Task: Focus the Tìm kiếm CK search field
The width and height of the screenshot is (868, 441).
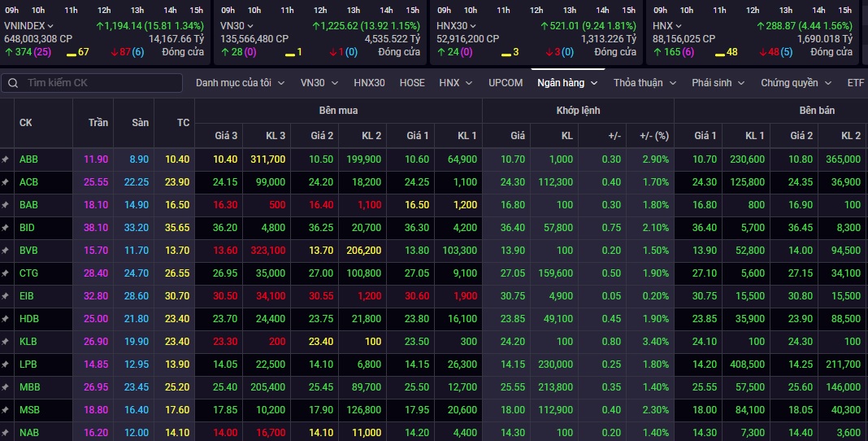Action: [x=93, y=83]
